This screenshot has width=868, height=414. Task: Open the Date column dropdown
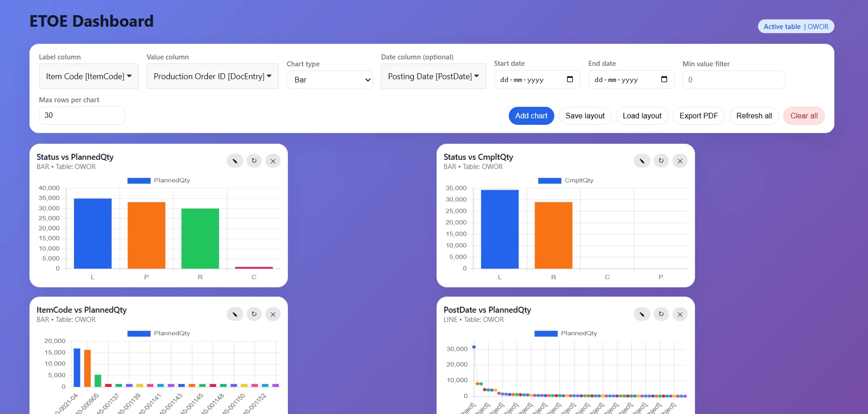(x=433, y=76)
